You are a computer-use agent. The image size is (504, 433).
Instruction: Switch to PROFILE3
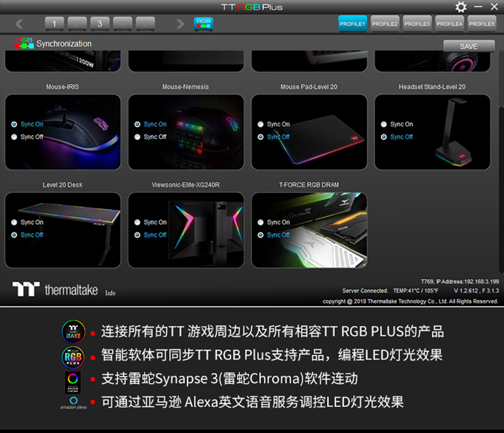click(x=417, y=24)
